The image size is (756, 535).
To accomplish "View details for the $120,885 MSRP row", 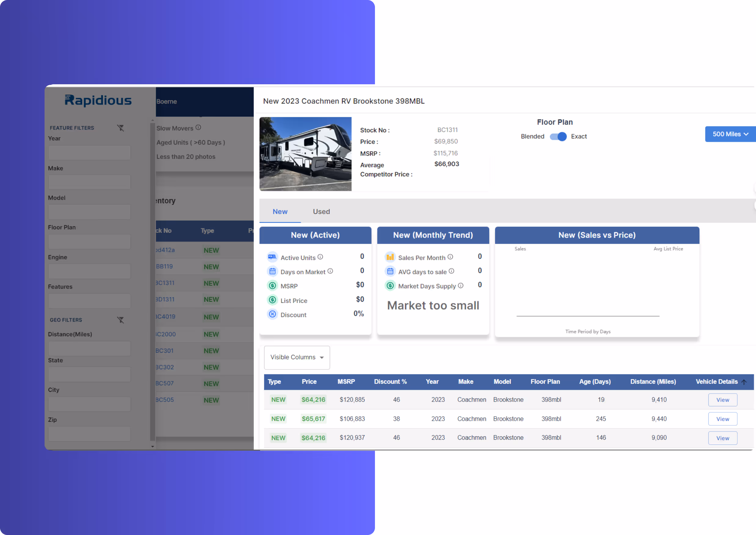I will [x=723, y=400].
